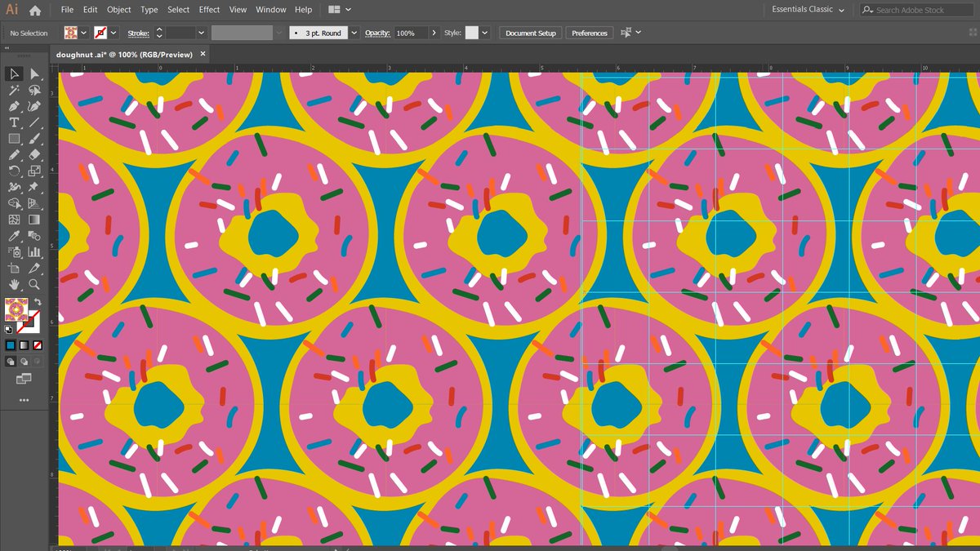Open Change Screen Mode button

24,378
